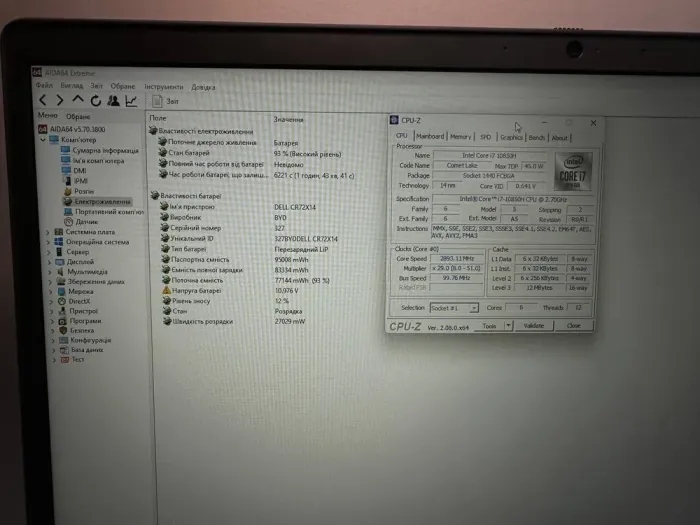Select Електроживлення tree item
Image resolution: width=700 pixels, height=525 pixels.
click(x=102, y=201)
